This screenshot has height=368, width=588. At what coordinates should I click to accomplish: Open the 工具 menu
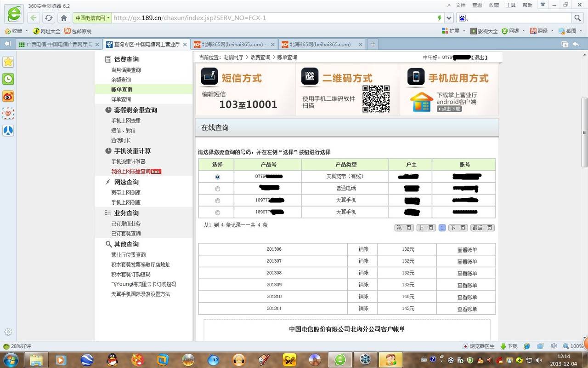point(511,5)
